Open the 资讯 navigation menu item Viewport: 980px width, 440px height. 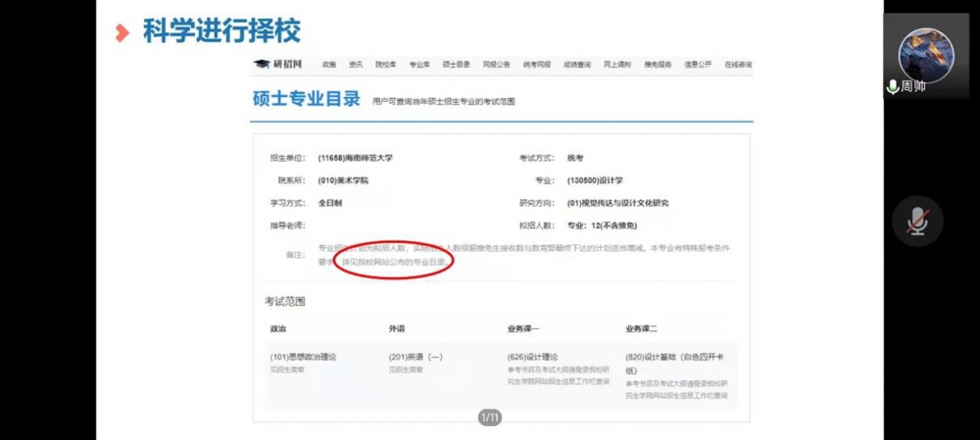pos(356,65)
